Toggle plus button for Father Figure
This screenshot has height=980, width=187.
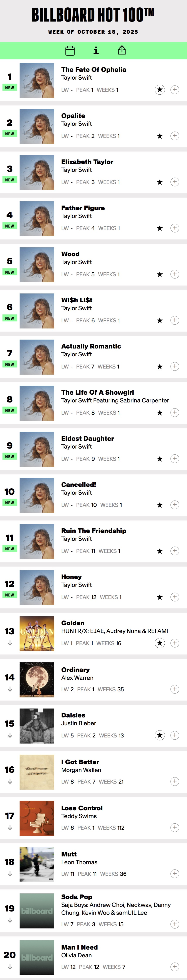coord(174,228)
